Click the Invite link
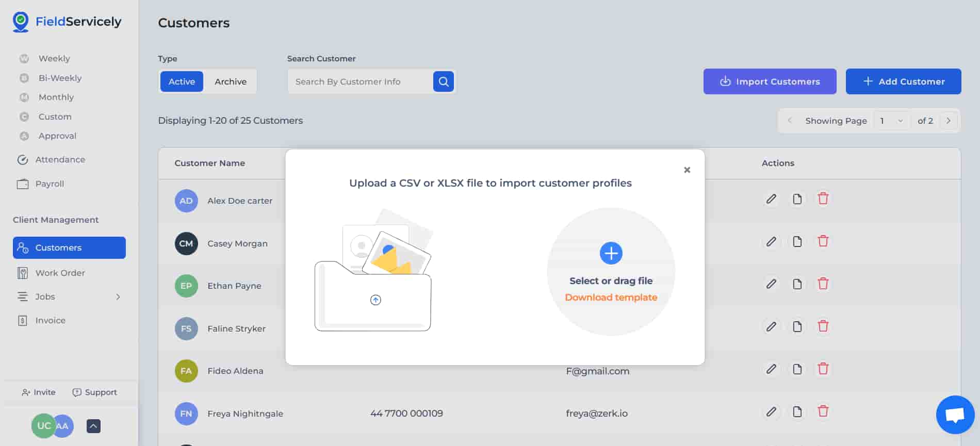Screen dimensions: 980x446 (39, 392)
